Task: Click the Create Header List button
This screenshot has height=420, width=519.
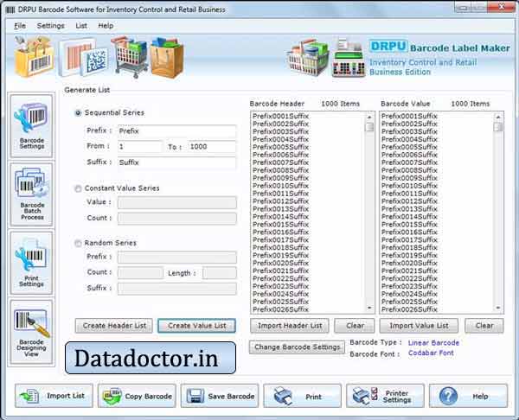Action: pyautogui.click(x=114, y=326)
